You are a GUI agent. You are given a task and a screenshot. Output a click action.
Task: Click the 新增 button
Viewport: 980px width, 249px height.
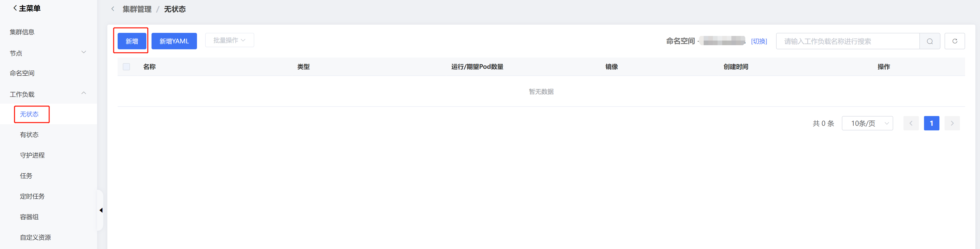pyautogui.click(x=132, y=41)
